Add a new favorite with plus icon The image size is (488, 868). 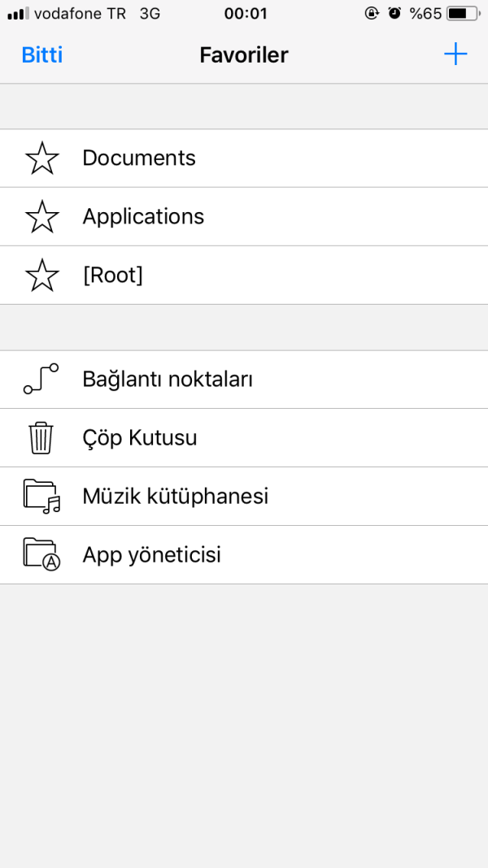(455, 54)
